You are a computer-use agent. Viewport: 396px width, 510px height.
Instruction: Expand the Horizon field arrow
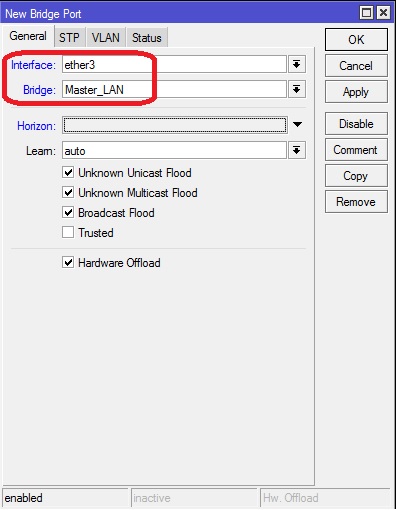click(x=297, y=125)
